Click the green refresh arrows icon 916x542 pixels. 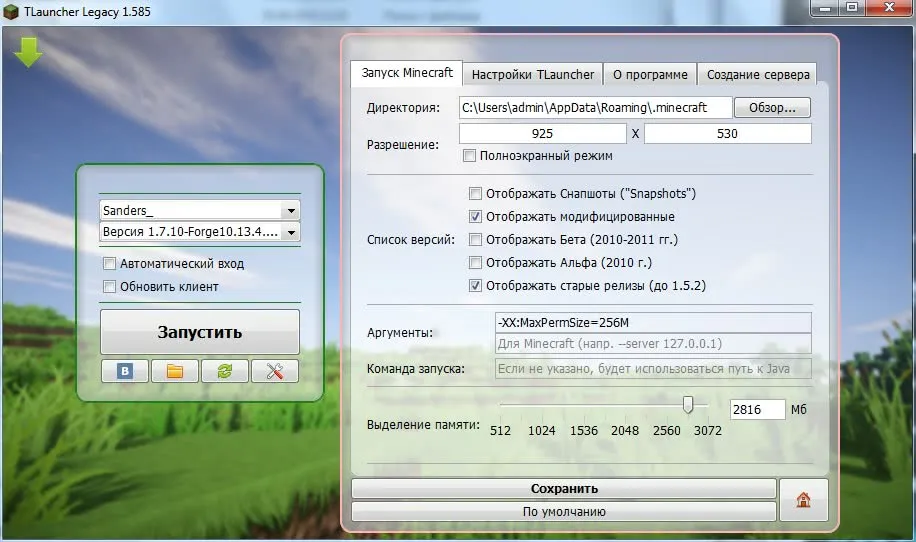[225, 371]
